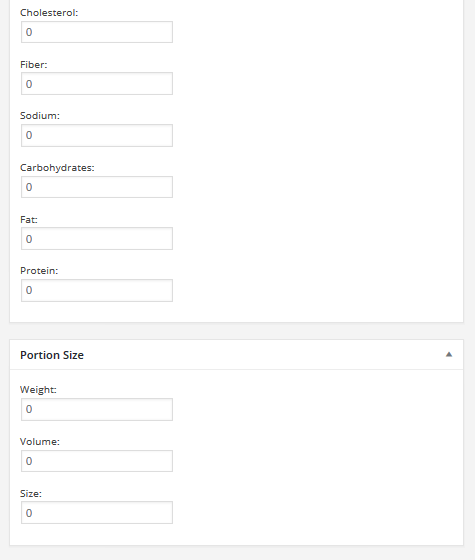475x560 pixels.
Task: Select the Sodium label text
Action: [x=40, y=116]
